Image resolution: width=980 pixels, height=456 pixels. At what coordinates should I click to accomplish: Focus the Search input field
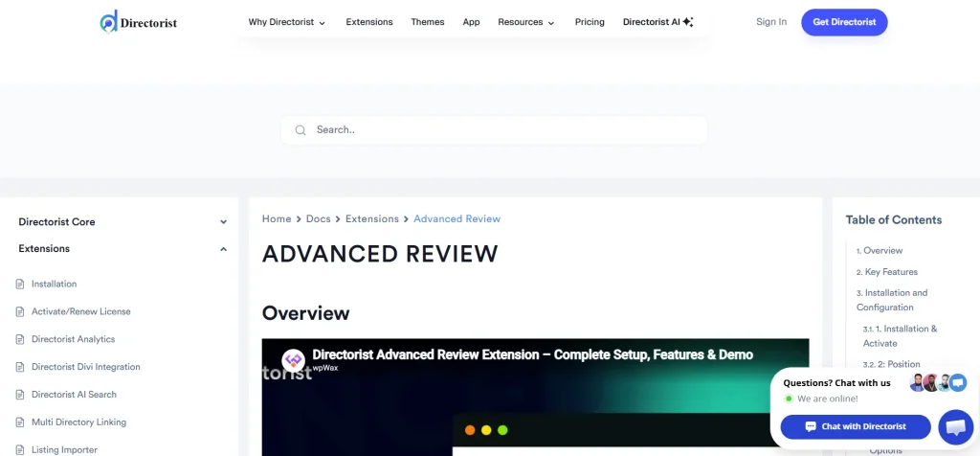pos(494,130)
